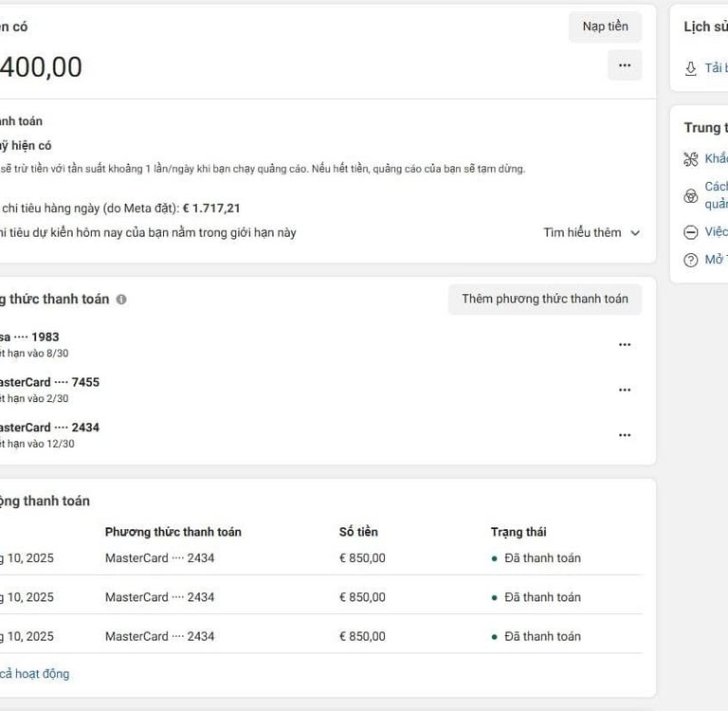Open options menu for Visa 1983
Screen dimensions: 728x711
point(624,345)
